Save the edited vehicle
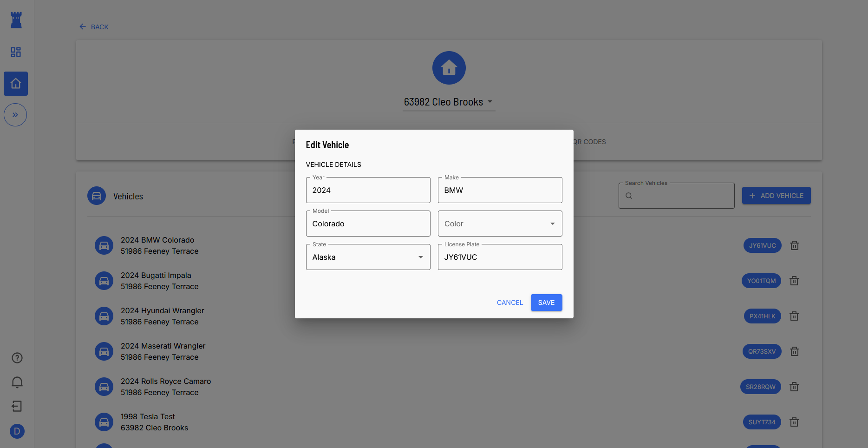868x448 pixels. tap(546, 303)
